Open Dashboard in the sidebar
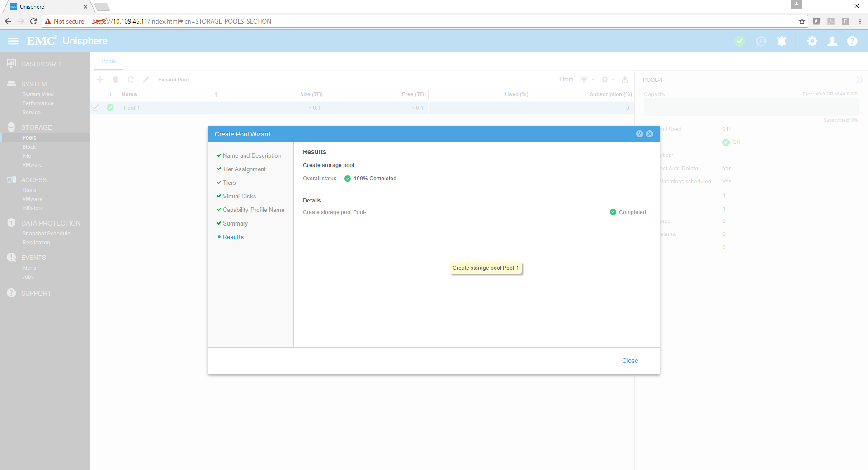The height and width of the screenshot is (470, 868). coord(41,64)
